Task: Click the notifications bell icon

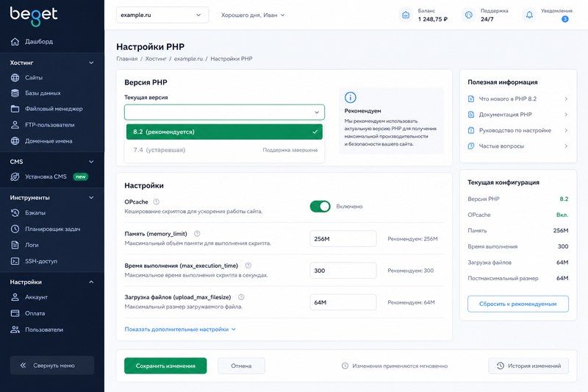Action: [x=529, y=15]
